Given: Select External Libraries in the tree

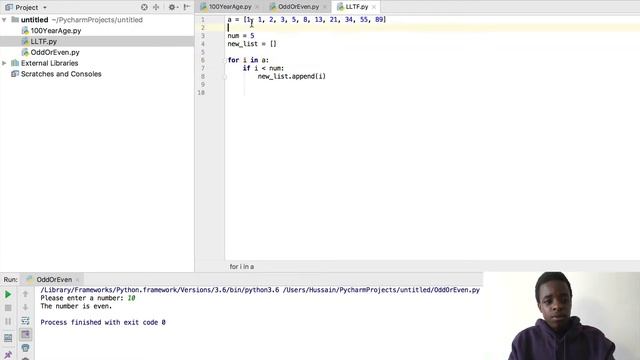Looking at the screenshot, I should (x=49, y=63).
